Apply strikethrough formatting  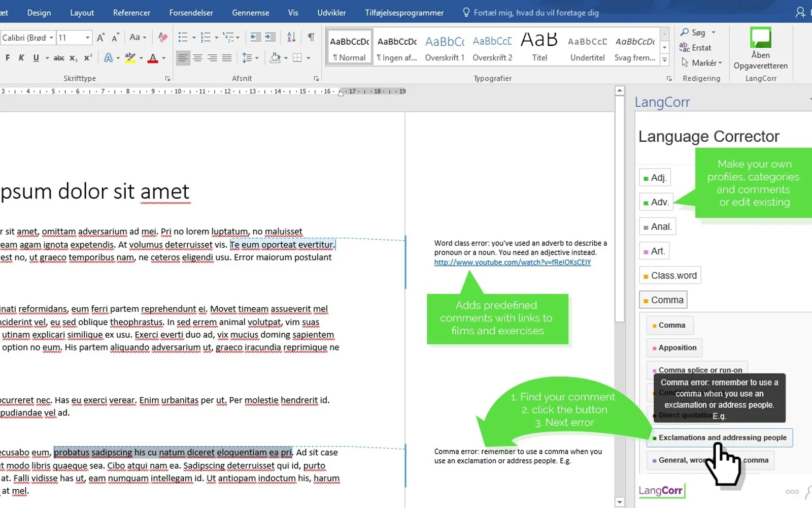pyautogui.click(x=59, y=58)
